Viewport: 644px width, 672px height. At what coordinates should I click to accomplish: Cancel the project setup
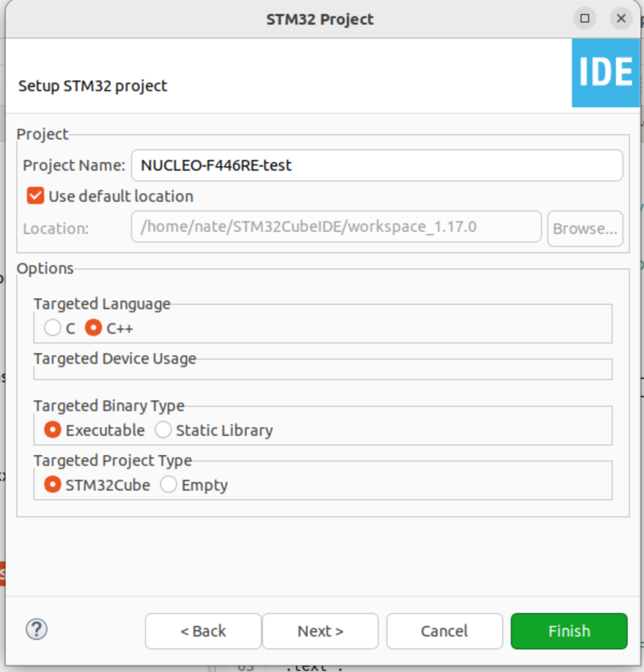(444, 631)
